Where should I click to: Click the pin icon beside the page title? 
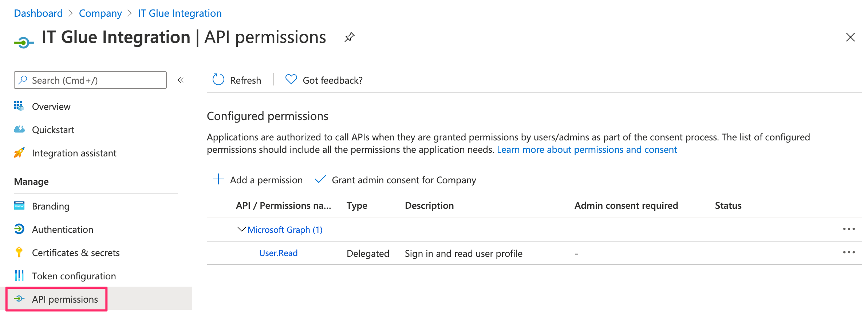pos(349,37)
